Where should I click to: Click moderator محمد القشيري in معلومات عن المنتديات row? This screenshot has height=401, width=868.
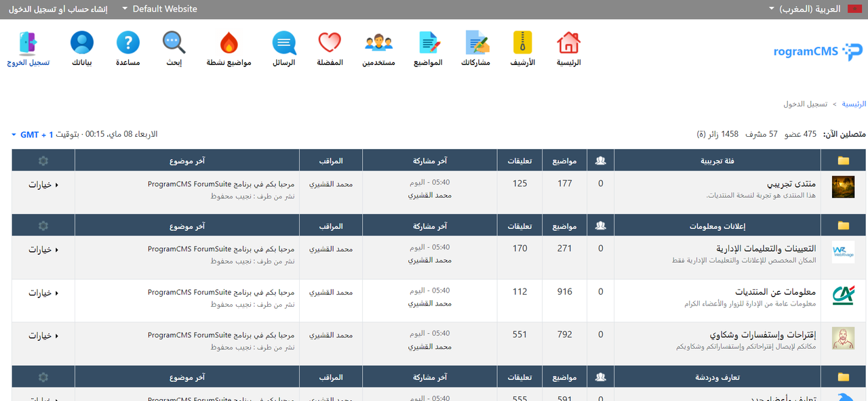coord(331,292)
